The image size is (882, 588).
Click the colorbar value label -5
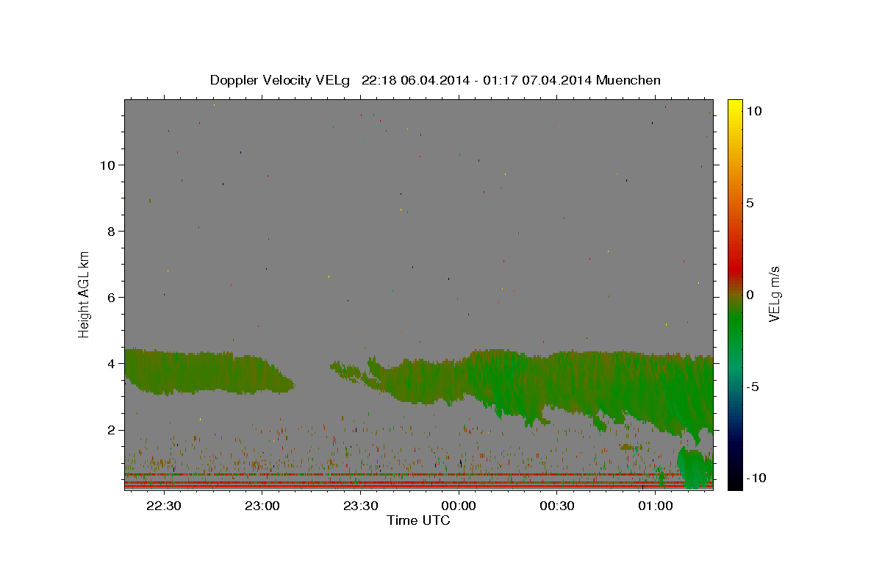753,387
